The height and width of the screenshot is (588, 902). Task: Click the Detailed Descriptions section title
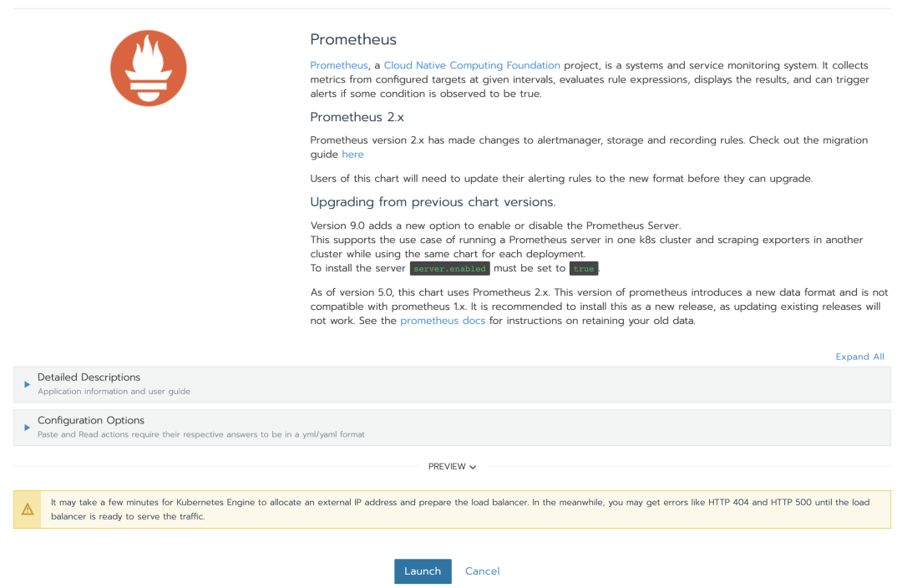tap(89, 378)
